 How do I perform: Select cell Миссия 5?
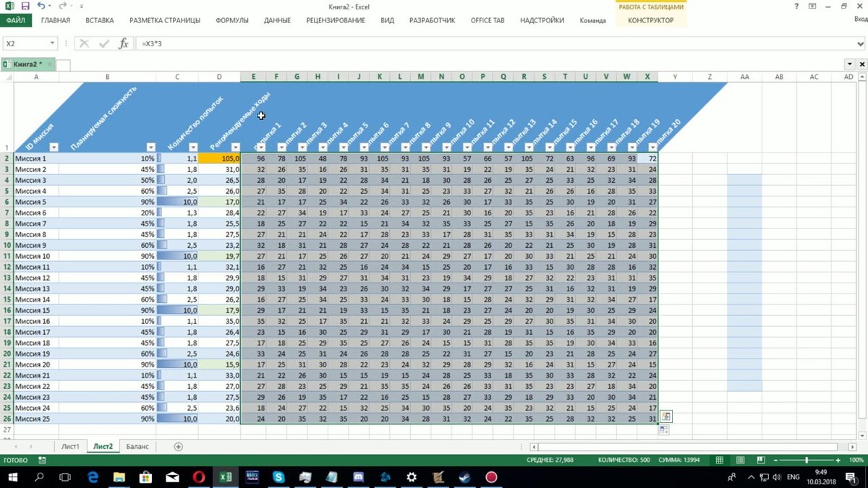click(x=36, y=202)
